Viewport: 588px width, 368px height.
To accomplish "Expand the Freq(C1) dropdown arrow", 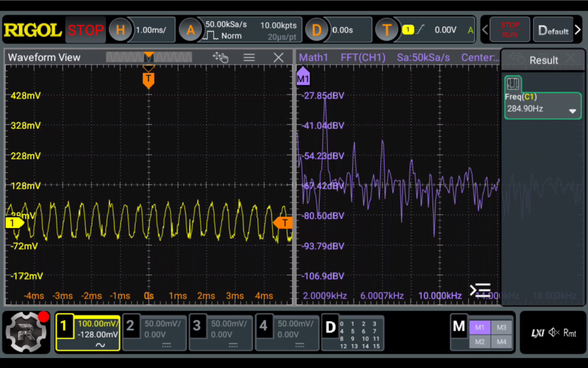I will point(572,111).
